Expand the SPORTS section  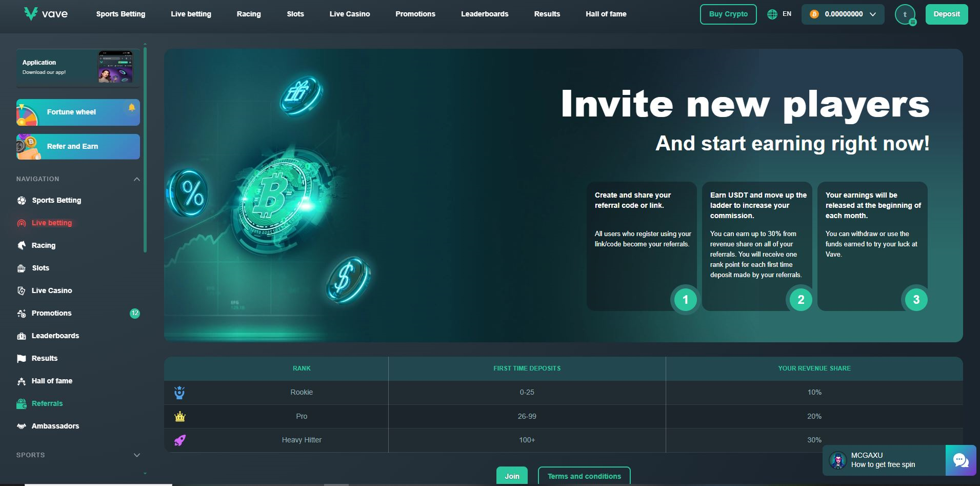tap(136, 455)
